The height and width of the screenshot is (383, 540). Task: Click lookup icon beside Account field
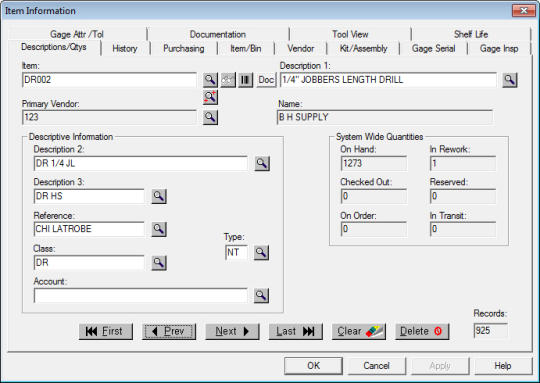[x=261, y=296]
